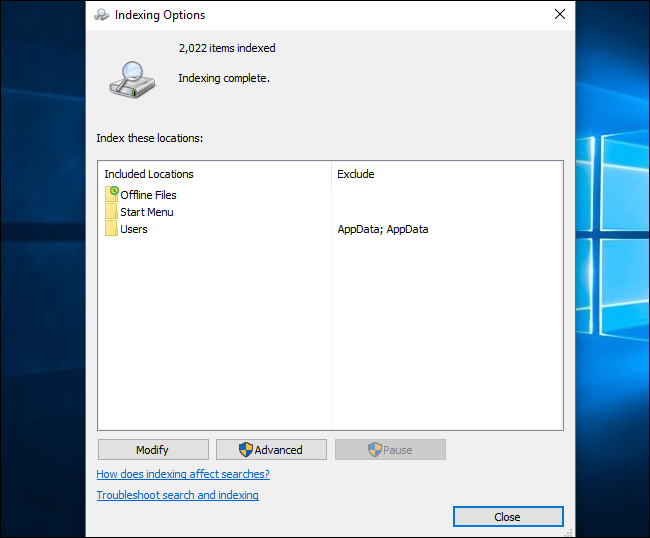
Task: Select the Offline Files location entry
Action: 148,195
